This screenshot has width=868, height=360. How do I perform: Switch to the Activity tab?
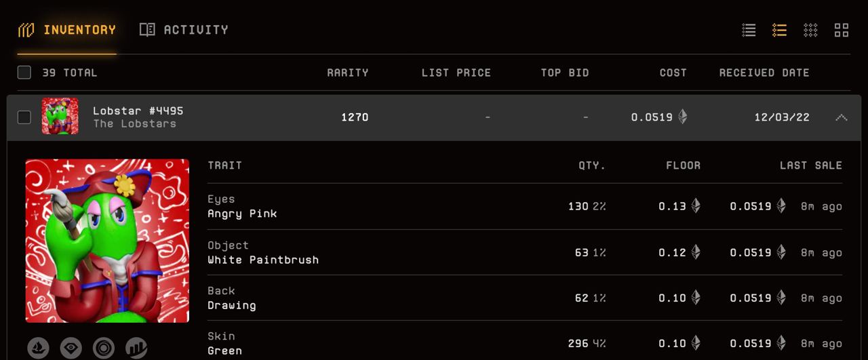click(184, 30)
